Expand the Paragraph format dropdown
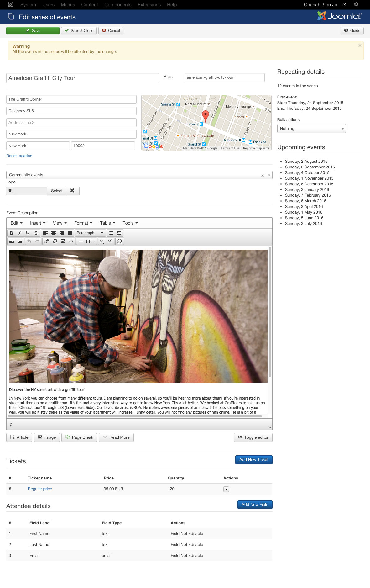This screenshot has height=588, width=370. point(90,233)
